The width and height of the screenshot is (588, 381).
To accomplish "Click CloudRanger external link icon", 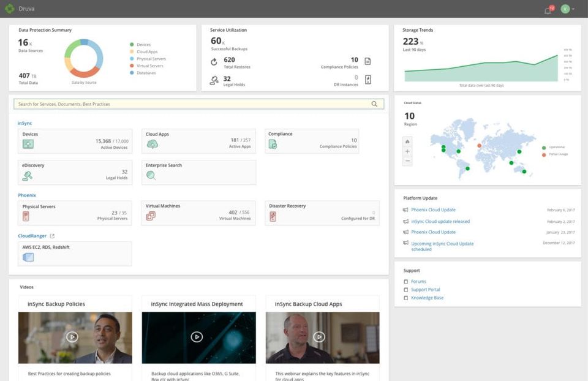I will (x=52, y=236).
